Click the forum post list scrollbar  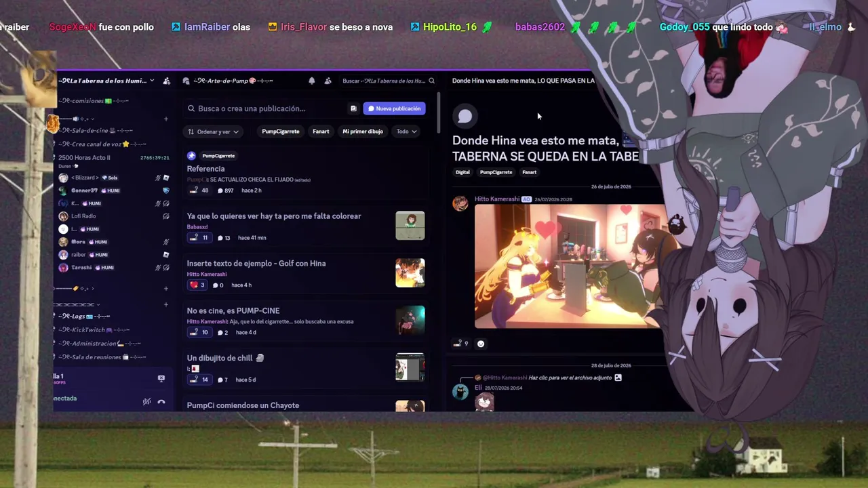click(439, 113)
